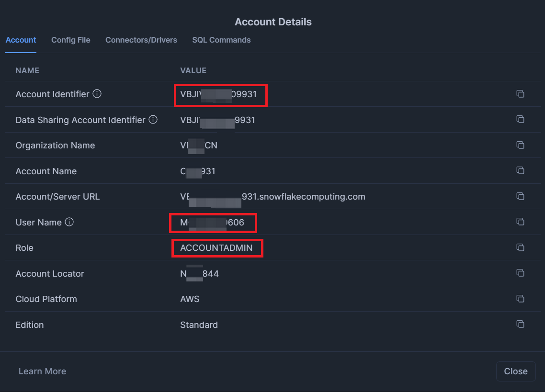This screenshot has height=392, width=545.
Task: Open the Config File tab
Action: pyautogui.click(x=70, y=40)
